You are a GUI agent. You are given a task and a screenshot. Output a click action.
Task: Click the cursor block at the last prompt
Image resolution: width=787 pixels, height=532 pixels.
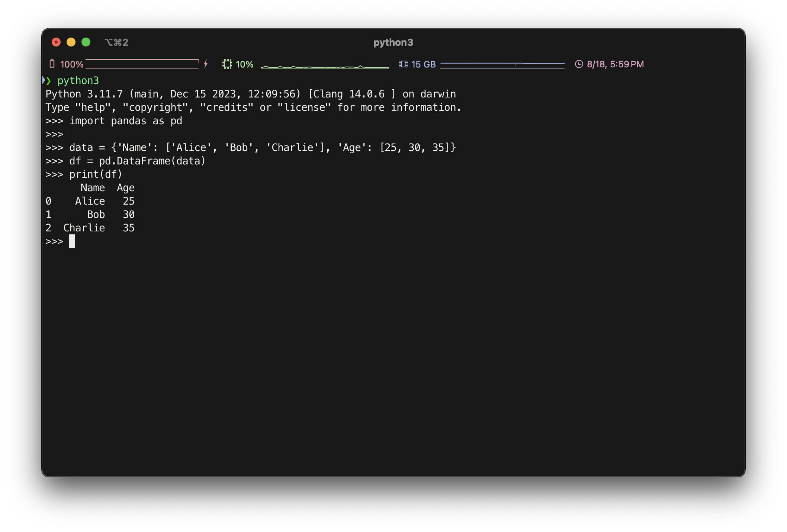point(72,241)
